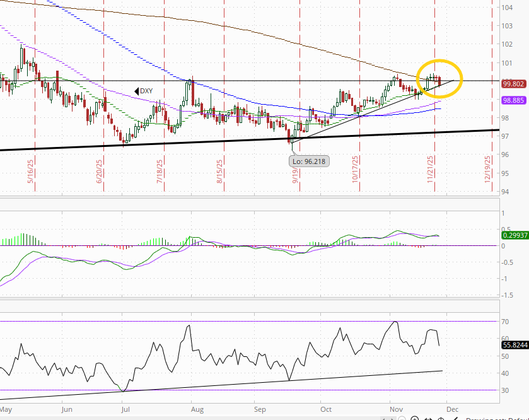Screen dimensions: 529x420
Task: Click the Sep label on time axis
Action: (260, 409)
